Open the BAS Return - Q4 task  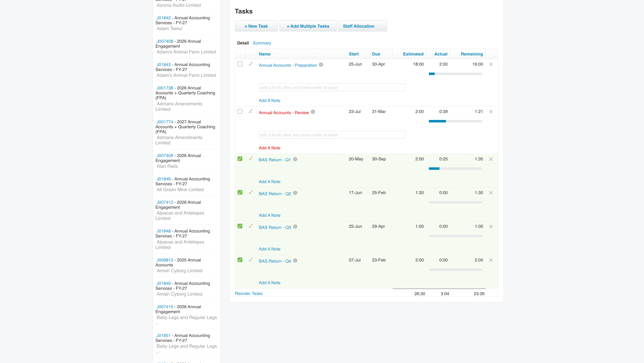pos(275,261)
